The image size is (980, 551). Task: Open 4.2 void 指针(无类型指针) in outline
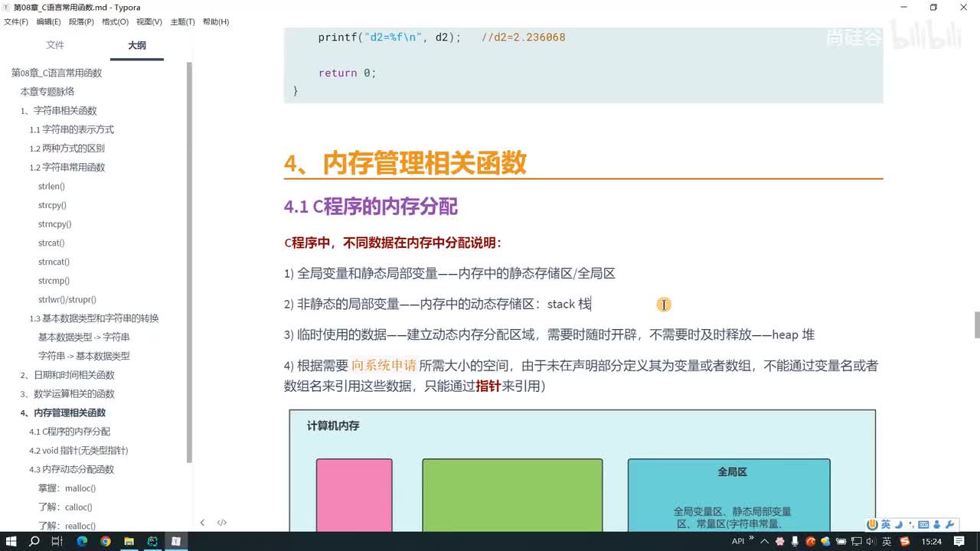point(78,451)
